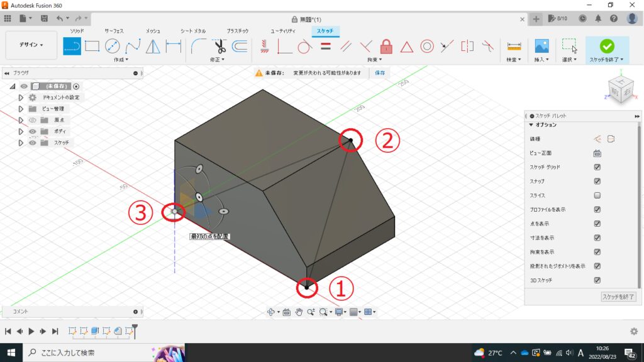The width and height of the screenshot is (644, 362).
Task: Switch to the シート メタル tab
Action: click(193, 31)
